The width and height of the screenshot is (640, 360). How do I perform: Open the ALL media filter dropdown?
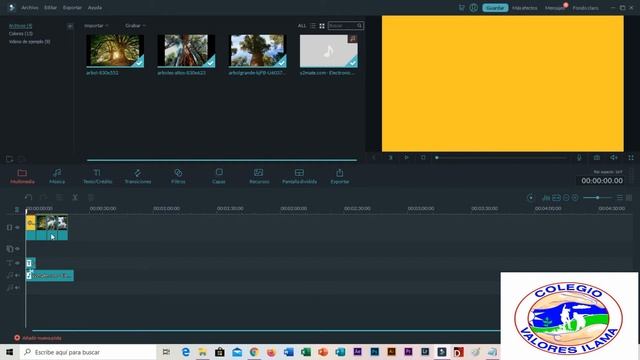click(302, 26)
